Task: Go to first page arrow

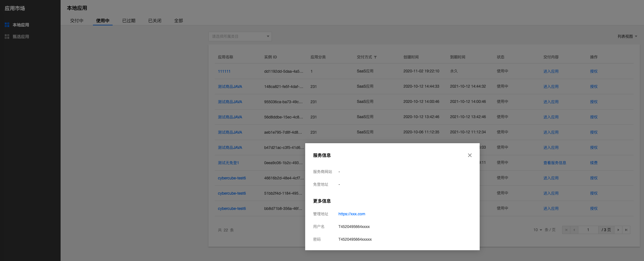Action: click(566, 230)
